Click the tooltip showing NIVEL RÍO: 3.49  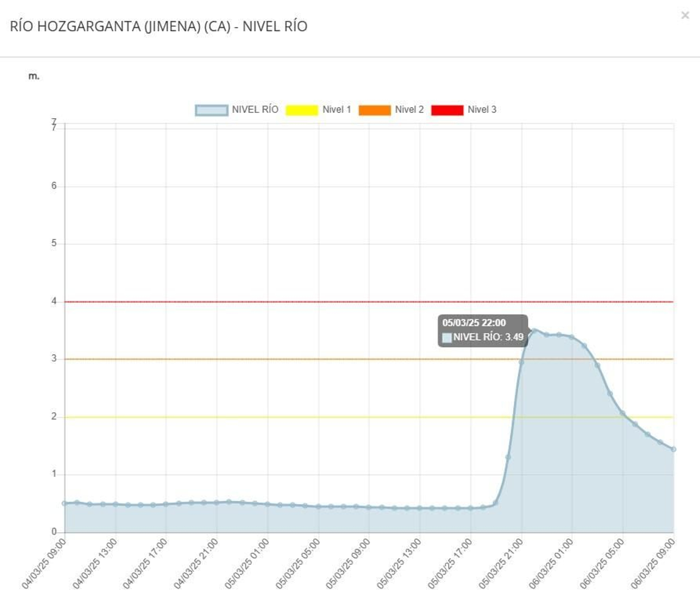coord(483,330)
